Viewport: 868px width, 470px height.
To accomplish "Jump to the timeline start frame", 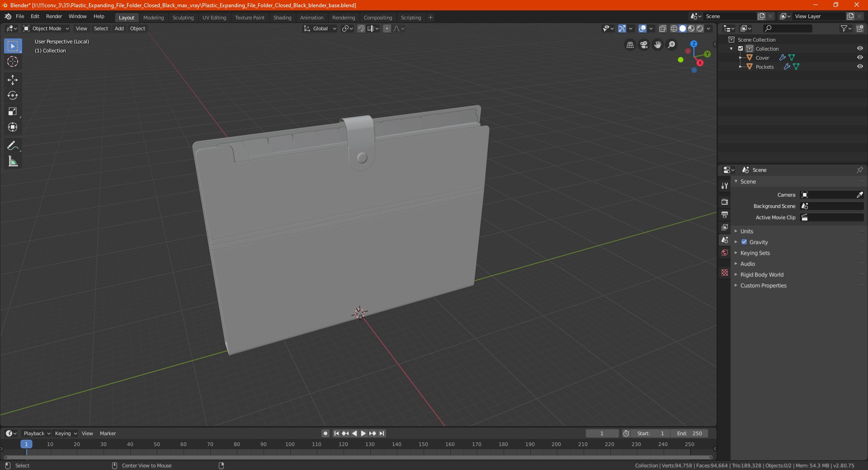I will (336, 433).
